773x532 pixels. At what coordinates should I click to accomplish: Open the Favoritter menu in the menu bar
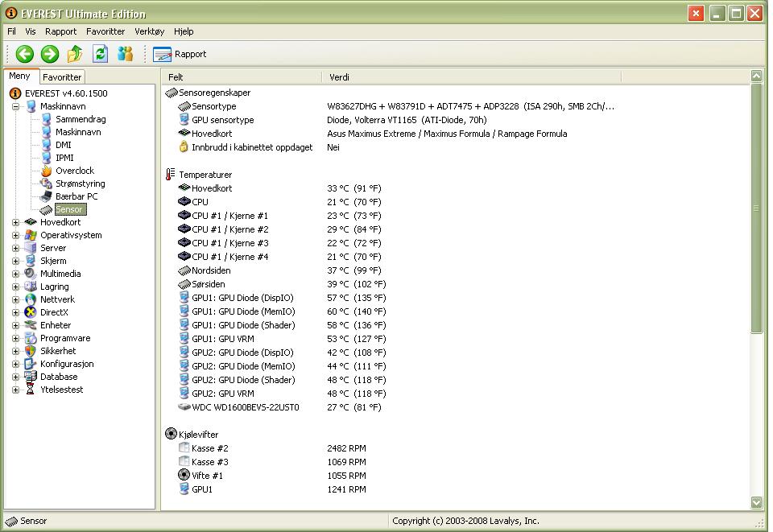point(105,31)
